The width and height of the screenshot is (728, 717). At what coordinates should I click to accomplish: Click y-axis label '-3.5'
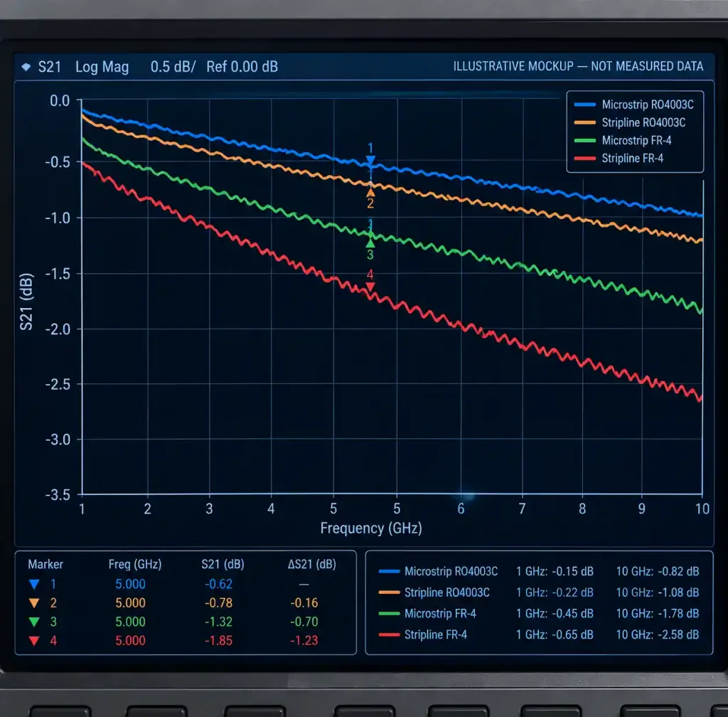pyautogui.click(x=58, y=494)
